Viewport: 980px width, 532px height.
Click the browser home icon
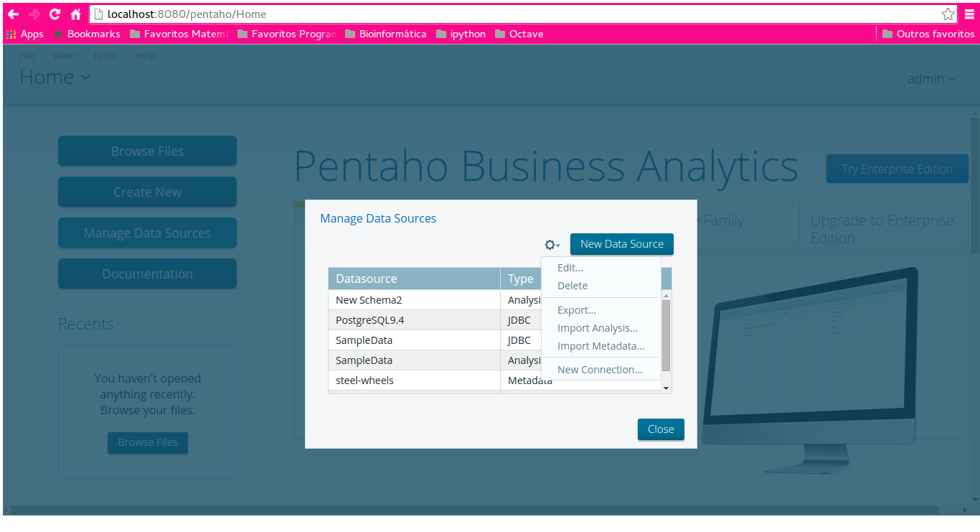click(x=75, y=14)
